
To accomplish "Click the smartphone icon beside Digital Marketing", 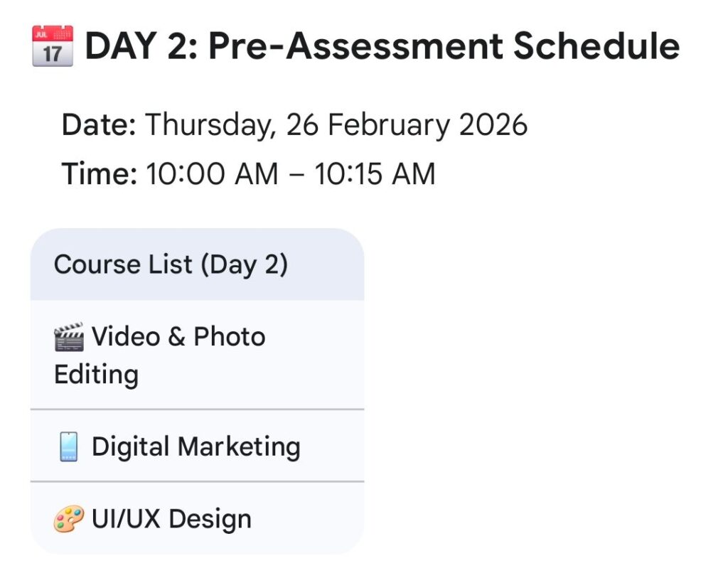I will (69, 448).
